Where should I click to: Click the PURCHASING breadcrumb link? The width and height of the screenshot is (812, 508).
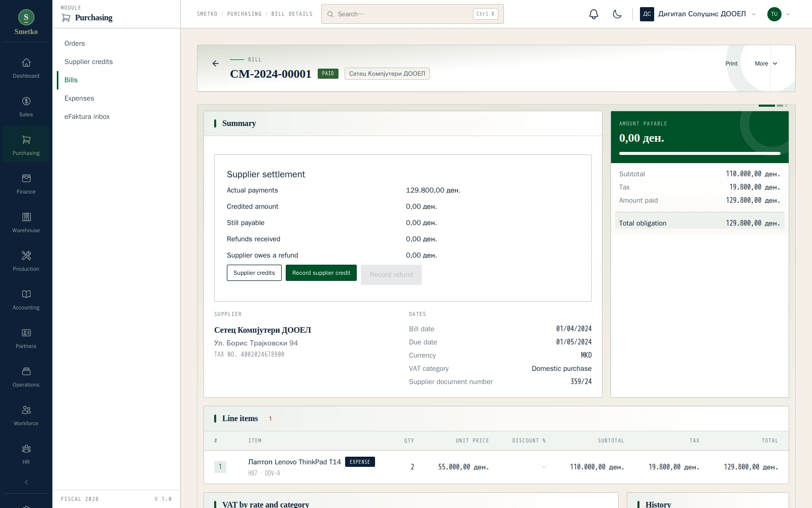[x=245, y=14]
